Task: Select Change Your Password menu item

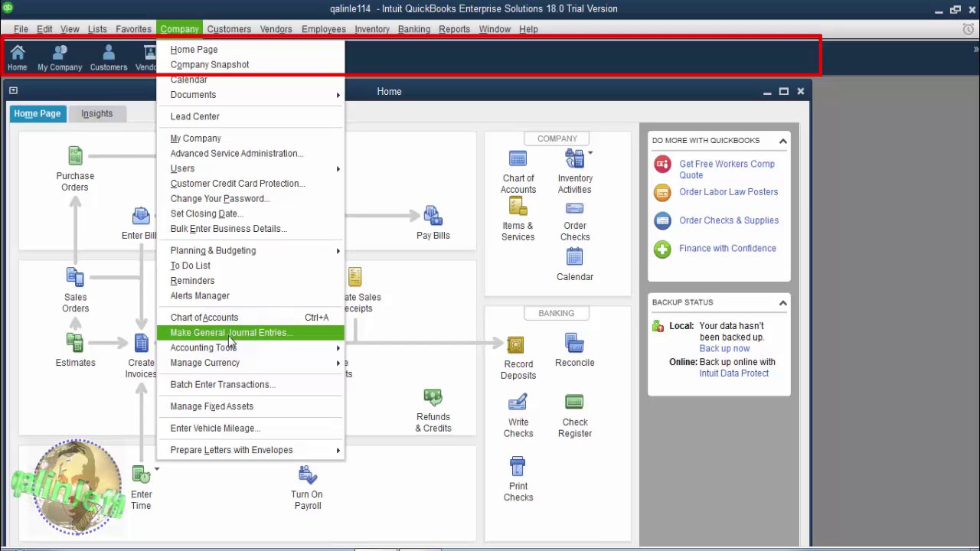Action: click(251, 199)
